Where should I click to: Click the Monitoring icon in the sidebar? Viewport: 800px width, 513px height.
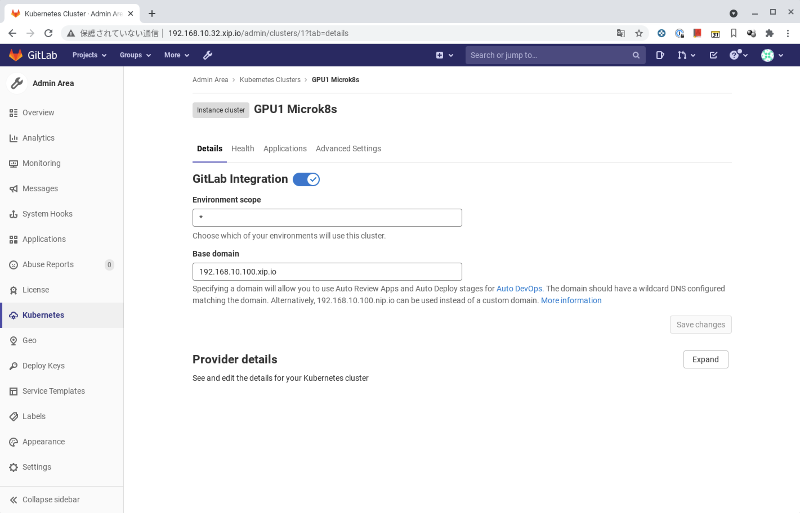(14, 163)
